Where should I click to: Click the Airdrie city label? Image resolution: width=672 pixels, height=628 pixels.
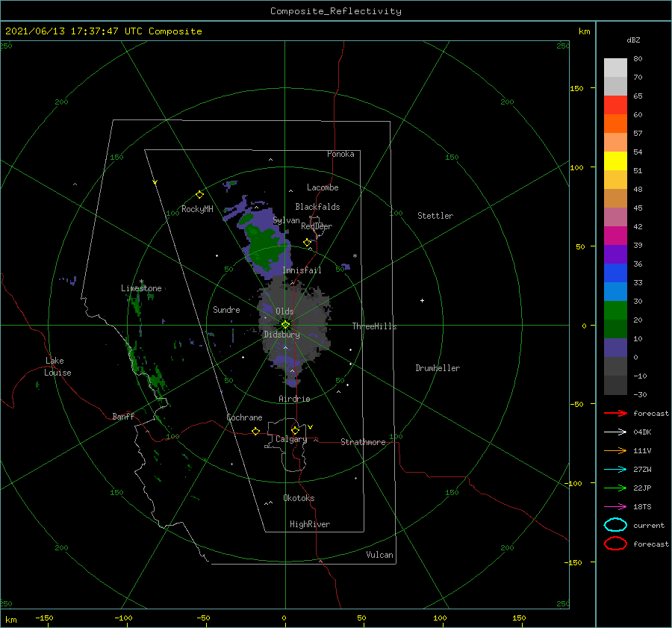294,399
